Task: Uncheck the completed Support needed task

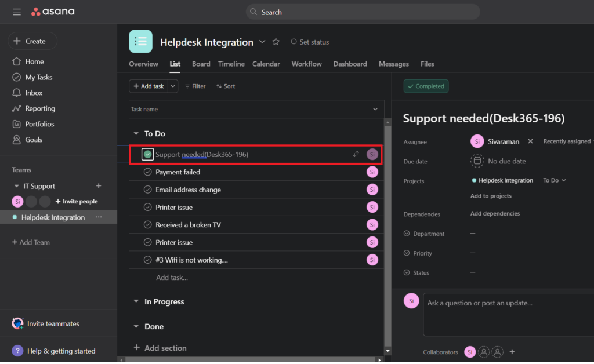Action: [x=148, y=154]
